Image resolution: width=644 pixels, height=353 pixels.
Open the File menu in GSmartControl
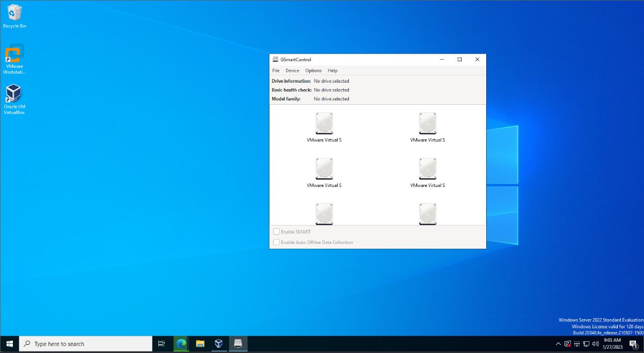275,70
